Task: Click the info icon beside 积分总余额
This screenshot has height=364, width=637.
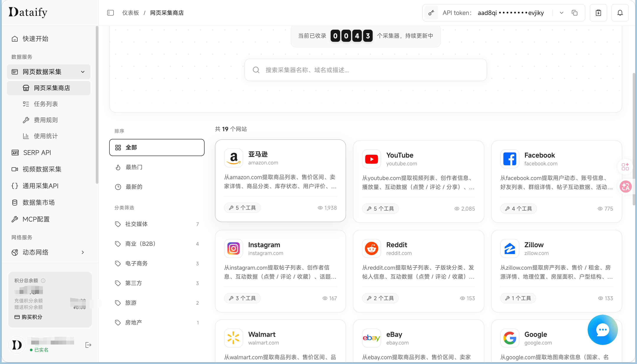Action: tap(43, 280)
